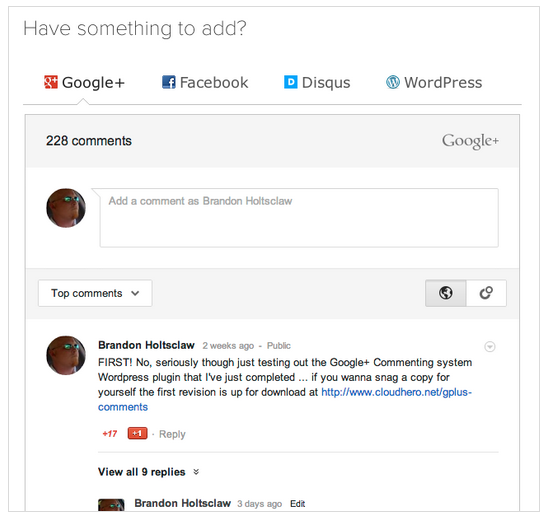Click the Add a comment text box

click(x=299, y=218)
